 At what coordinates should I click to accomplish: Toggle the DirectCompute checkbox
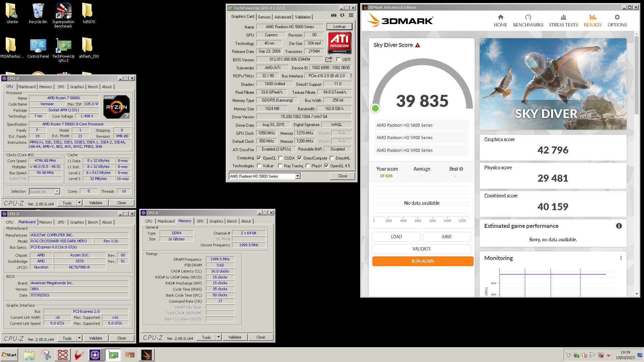(300, 158)
